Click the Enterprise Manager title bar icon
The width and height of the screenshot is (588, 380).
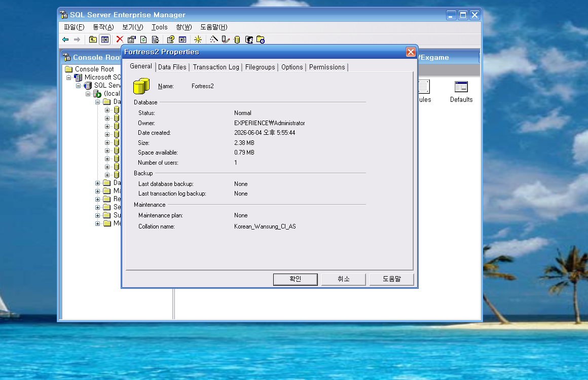click(x=64, y=15)
